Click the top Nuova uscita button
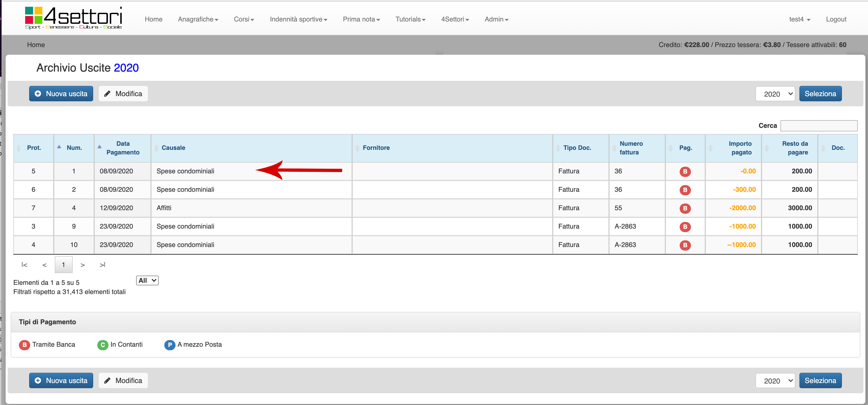The width and height of the screenshot is (868, 405). pos(61,94)
